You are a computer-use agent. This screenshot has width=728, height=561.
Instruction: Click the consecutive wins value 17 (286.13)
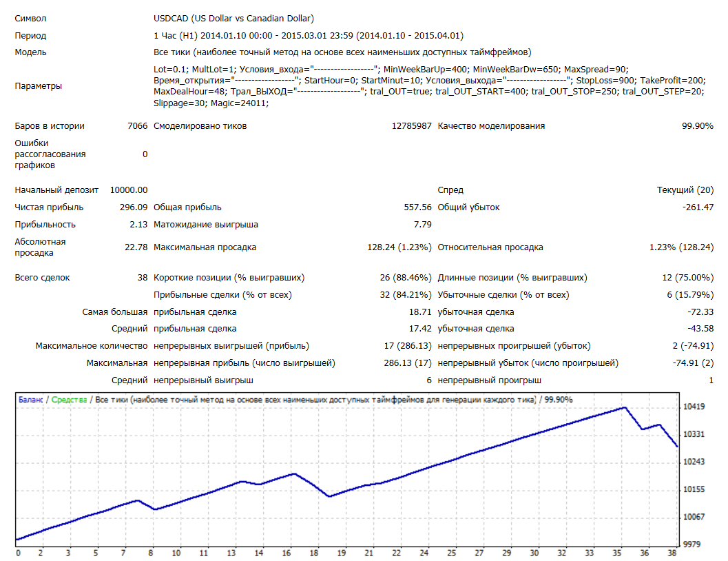pyautogui.click(x=408, y=345)
